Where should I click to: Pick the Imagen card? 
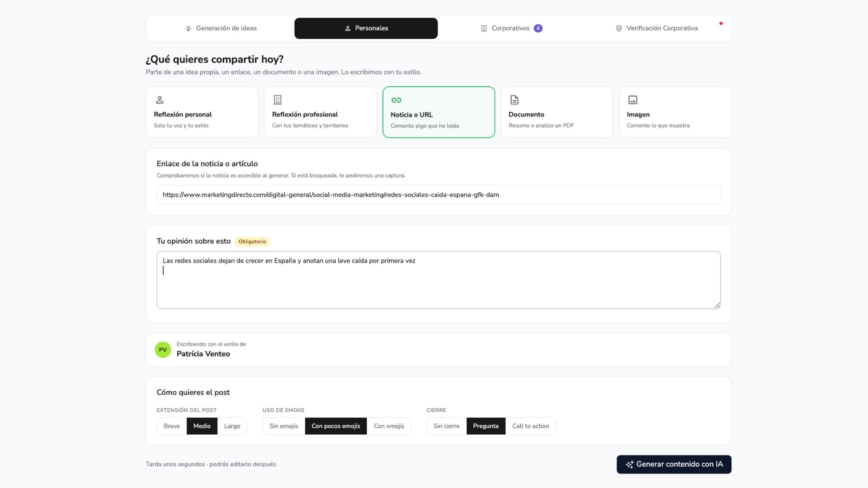point(675,112)
